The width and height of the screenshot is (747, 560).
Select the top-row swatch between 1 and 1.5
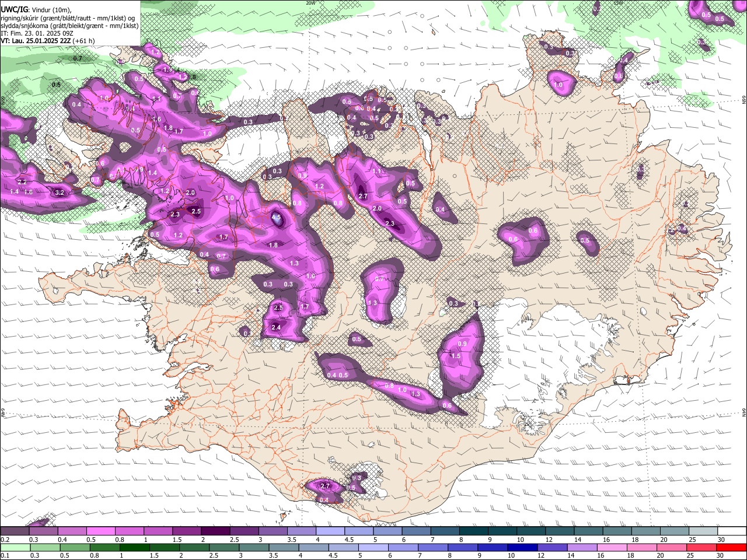(x=158, y=531)
